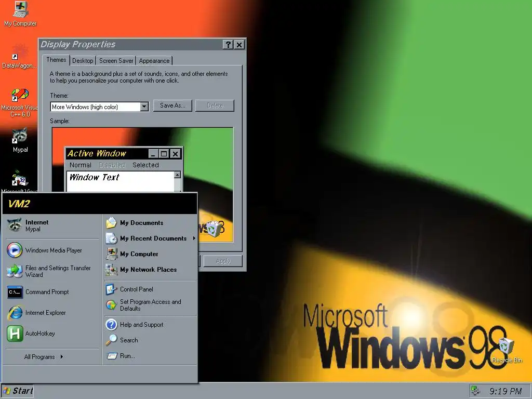Click the Windows Media Player label
Screen dimensions: 532x399
click(x=54, y=250)
